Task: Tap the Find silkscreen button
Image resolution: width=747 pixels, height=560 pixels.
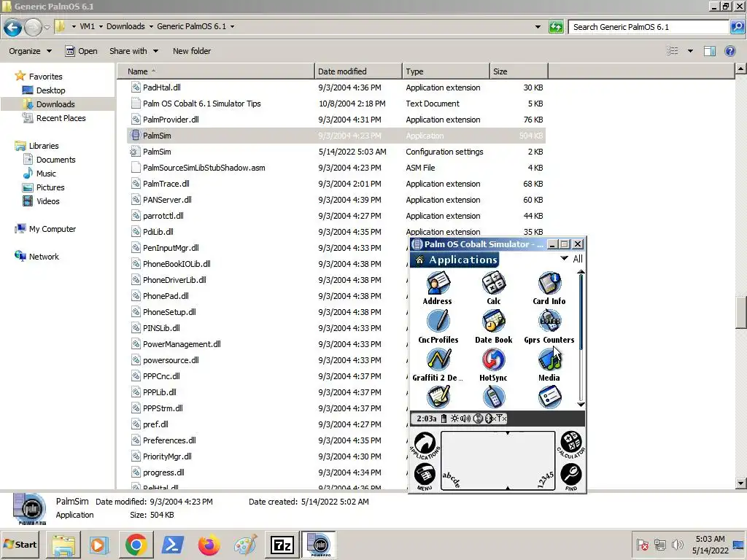Action: pos(570,476)
